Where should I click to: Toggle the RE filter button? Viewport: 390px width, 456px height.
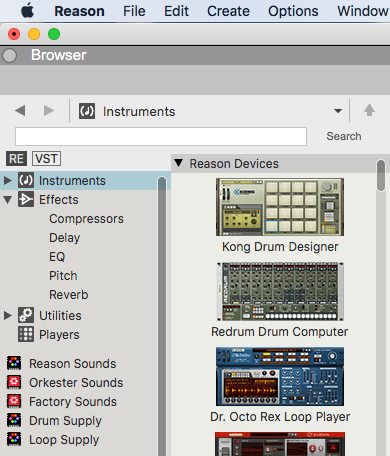coord(16,158)
